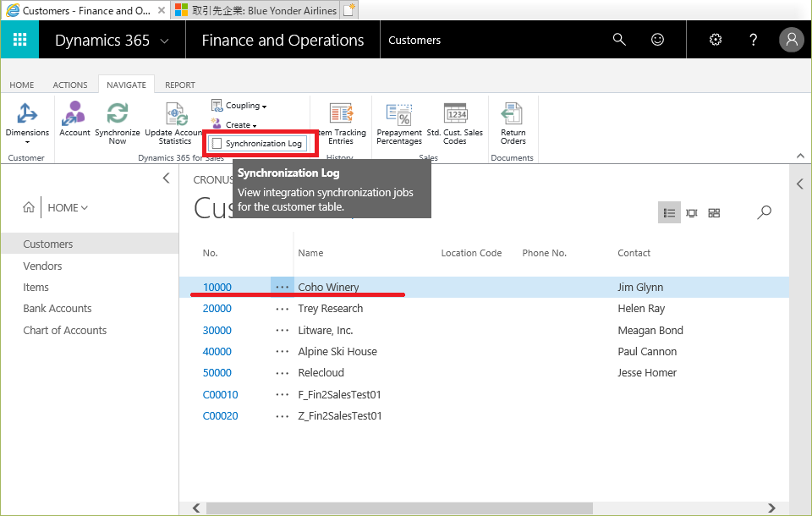The width and height of the screenshot is (812, 516).
Task: Click the home house icon in navigation
Action: 29,208
